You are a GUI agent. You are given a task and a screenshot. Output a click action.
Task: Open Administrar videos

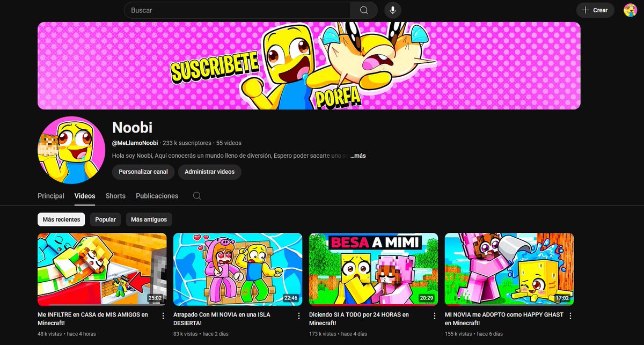(209, 172)
